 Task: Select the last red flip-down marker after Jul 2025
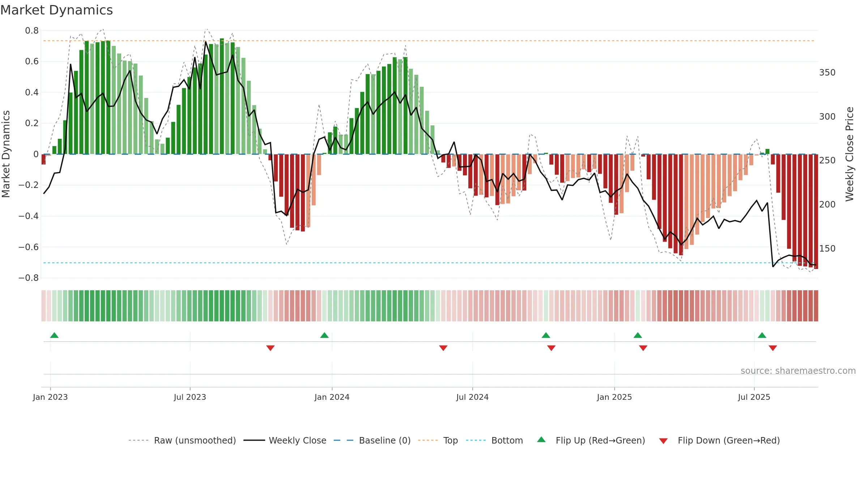pos(773,348)
